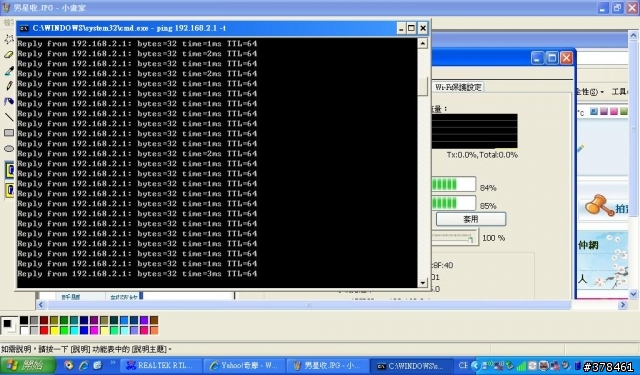Pick the navy blue color swatch
Screen dimensions: 640x375
click(x=84, y=320)
